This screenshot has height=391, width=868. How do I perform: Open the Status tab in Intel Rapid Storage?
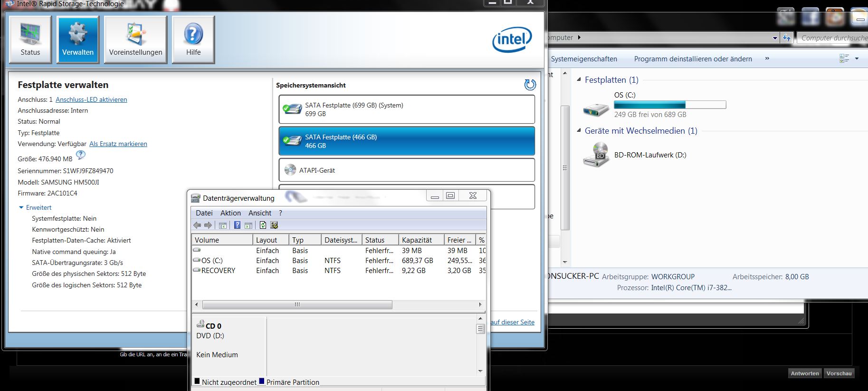[30, 39]
